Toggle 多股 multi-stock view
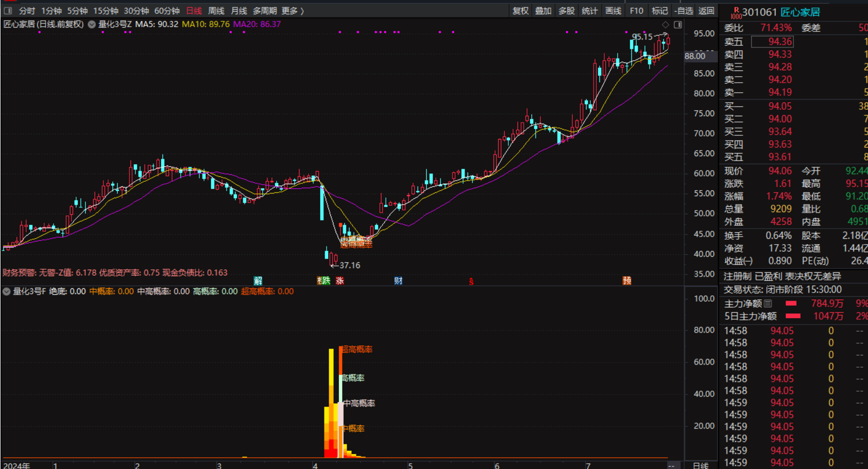Image resolution: width=868 pixels, height=469 pixels. pos(566,11)
